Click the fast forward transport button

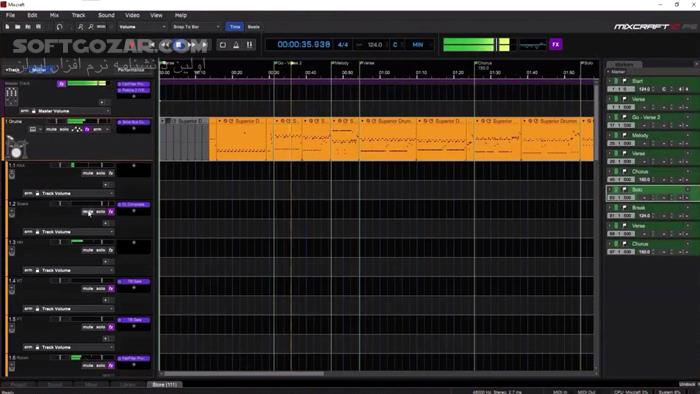click(x=192, y=45)
